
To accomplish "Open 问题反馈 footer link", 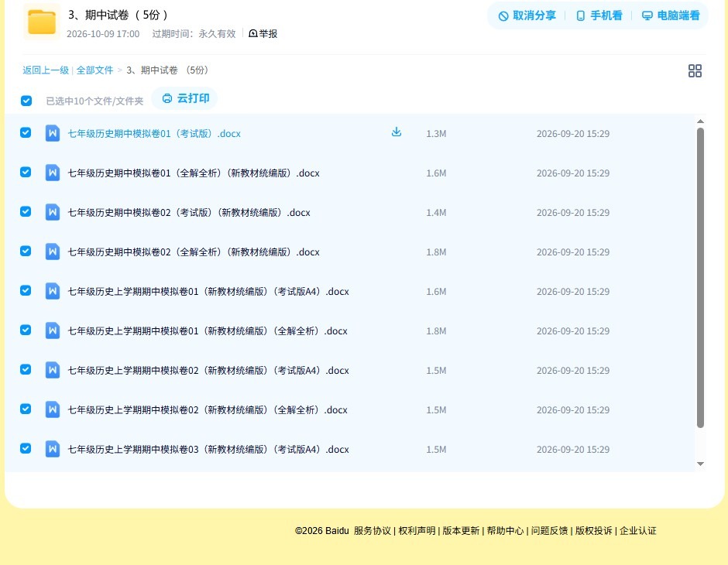I will [549, 531].
